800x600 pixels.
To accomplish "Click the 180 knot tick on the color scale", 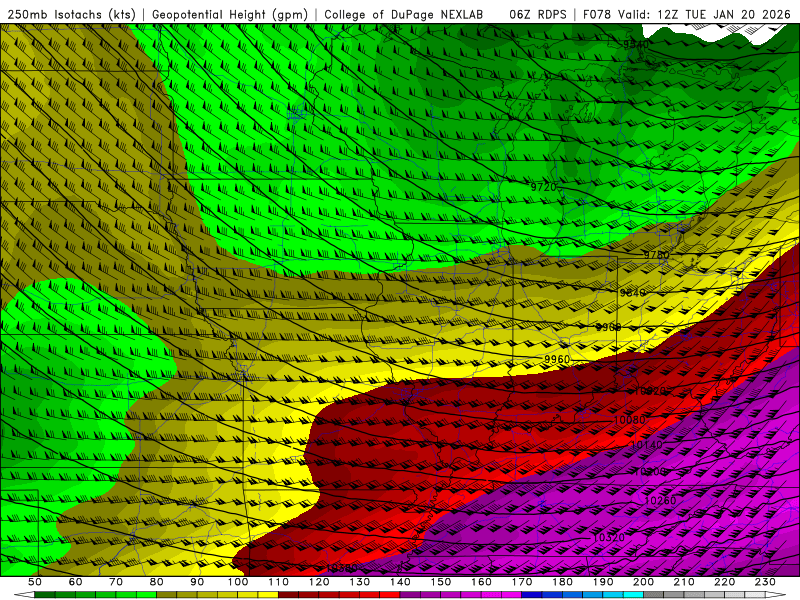I will [x=562, y=582].
